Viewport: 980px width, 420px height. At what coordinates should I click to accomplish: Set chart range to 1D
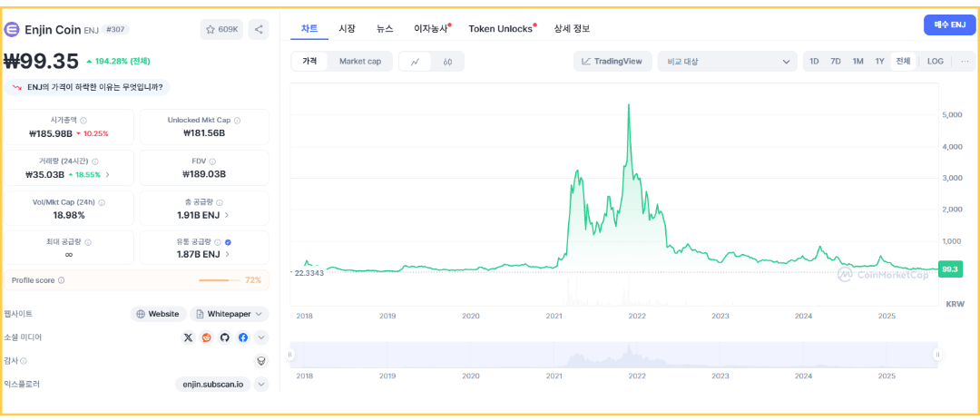click(x=814, y=62)
